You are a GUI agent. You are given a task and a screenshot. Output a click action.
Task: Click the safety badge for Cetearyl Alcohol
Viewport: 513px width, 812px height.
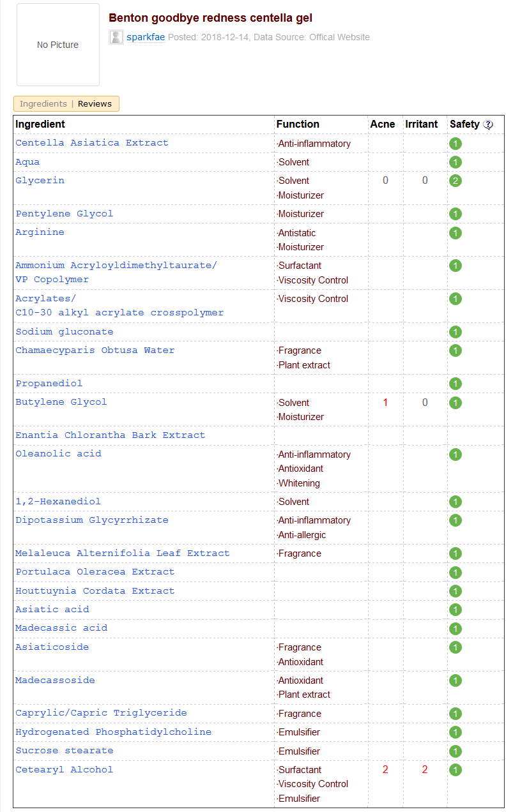coord(455,770)
